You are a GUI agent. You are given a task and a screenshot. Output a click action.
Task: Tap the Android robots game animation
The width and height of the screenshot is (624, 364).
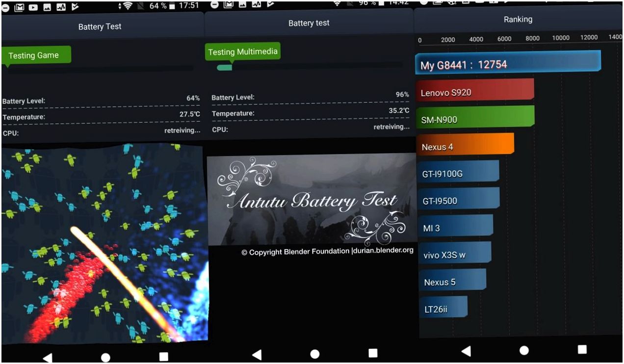(x=104, y=243)
